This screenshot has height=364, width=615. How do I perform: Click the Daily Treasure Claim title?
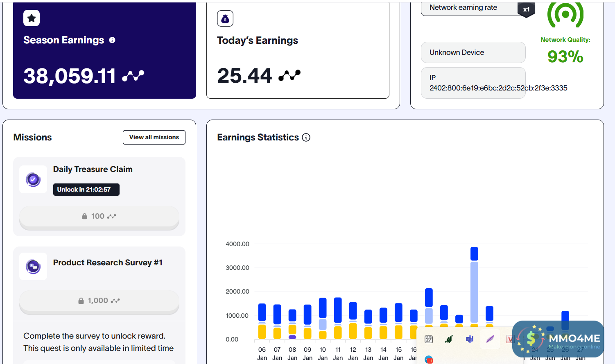93,169
